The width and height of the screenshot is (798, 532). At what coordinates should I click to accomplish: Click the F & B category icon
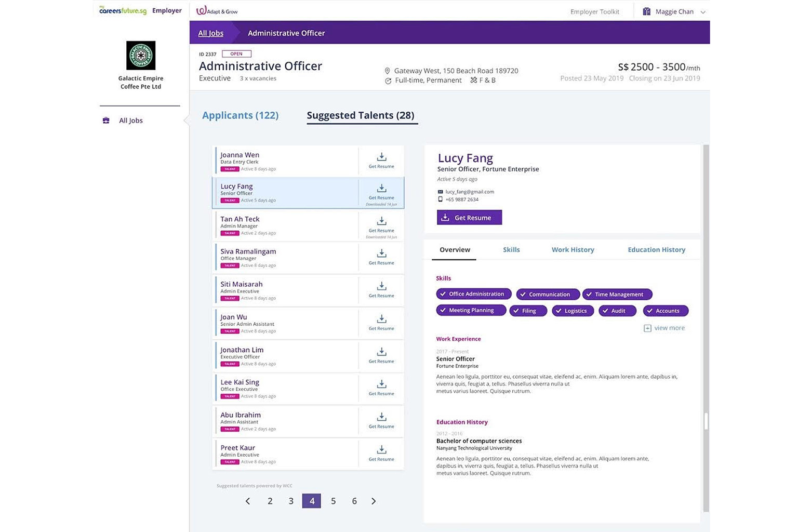[x=473, y=80]
